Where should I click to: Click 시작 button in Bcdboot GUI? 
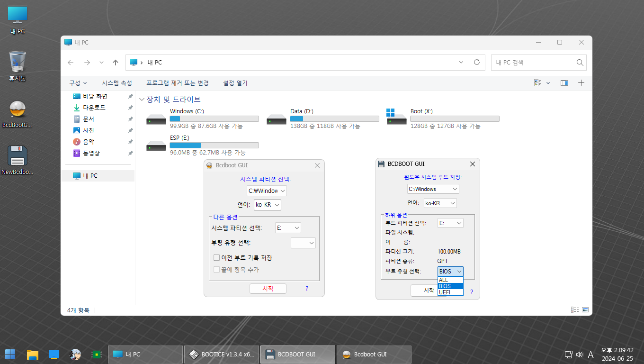click(x=268, y=289)
